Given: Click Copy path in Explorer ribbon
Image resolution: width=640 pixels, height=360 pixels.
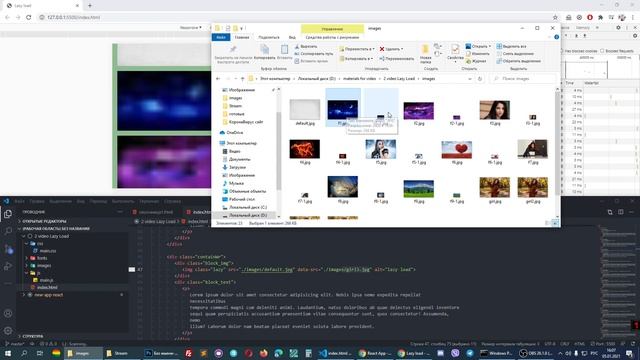Looking at the screenshot, I should click(313, 54).
